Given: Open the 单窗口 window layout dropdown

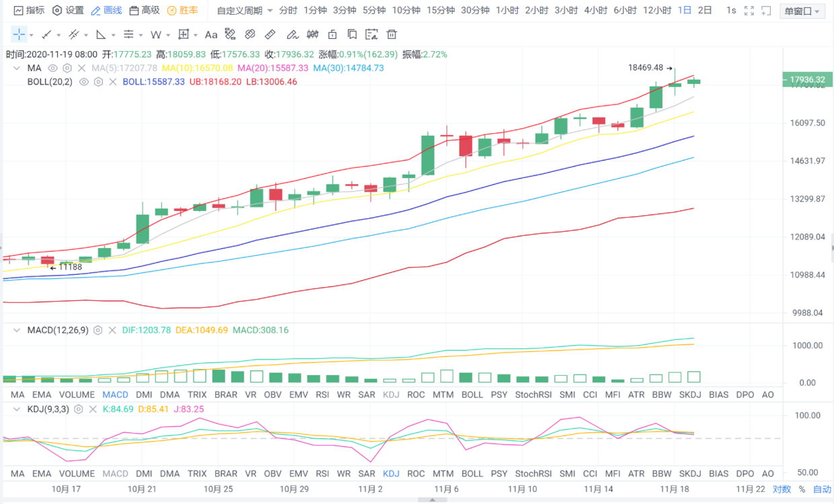Looking at the screenshot, I should [x=802, y=11].
